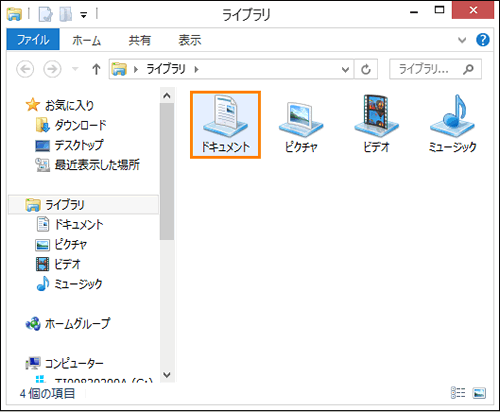Viewport: 500px width, 412px height.
Task: Open the 表示 ribbon tab
Action: click(x=190, y=40)
